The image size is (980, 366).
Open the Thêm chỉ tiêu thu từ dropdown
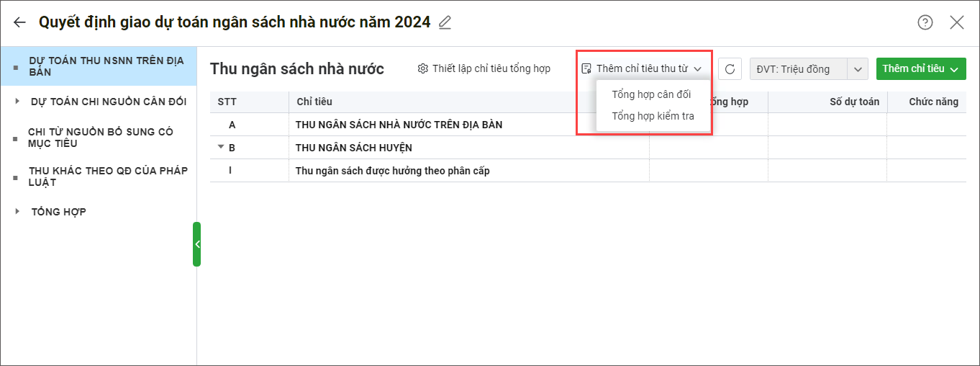point(641,69)
